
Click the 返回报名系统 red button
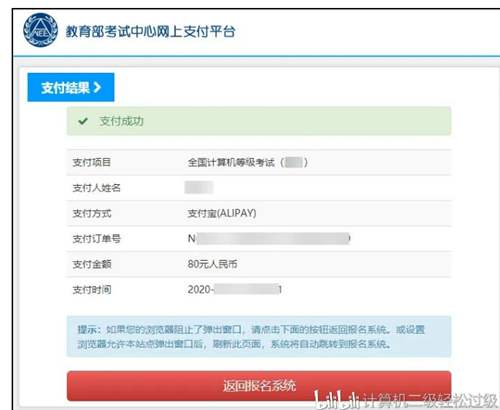pyautogui.click(x=259, y=386)
